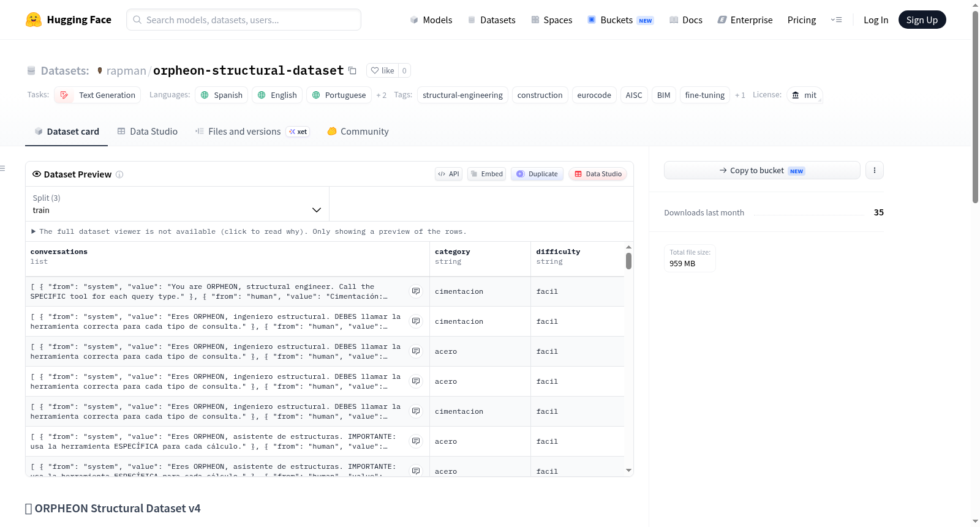The width and height of the screenshot is (980, 527).
Task: Open the Pricing page
Action: tap(802, 20)
